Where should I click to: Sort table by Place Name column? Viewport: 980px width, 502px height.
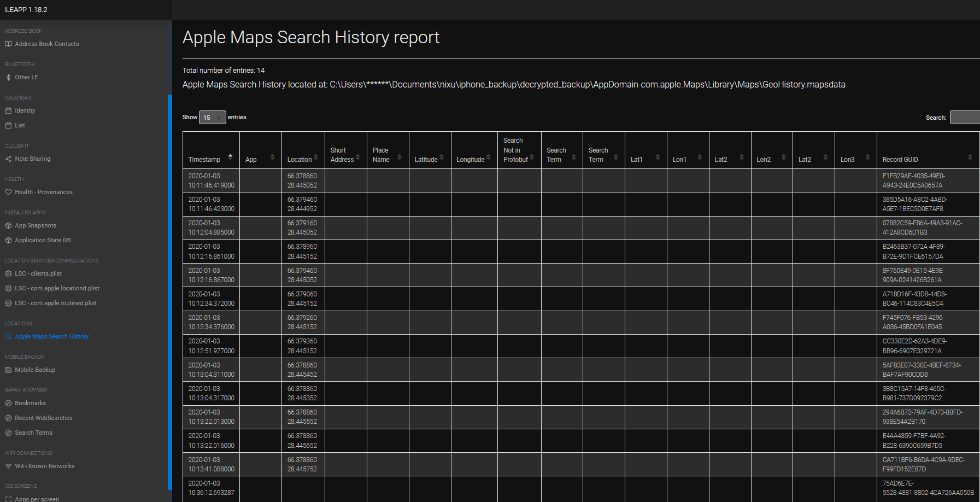click(x=388, y=150)
